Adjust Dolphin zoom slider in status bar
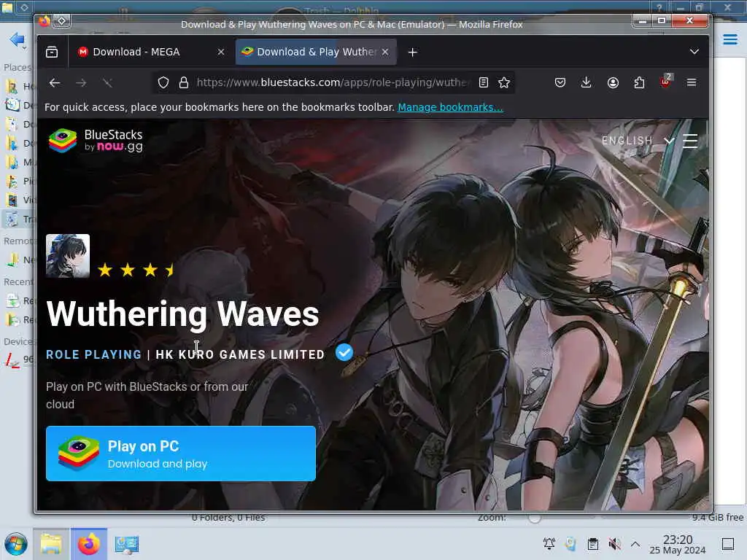 click(x=535, y=518)
